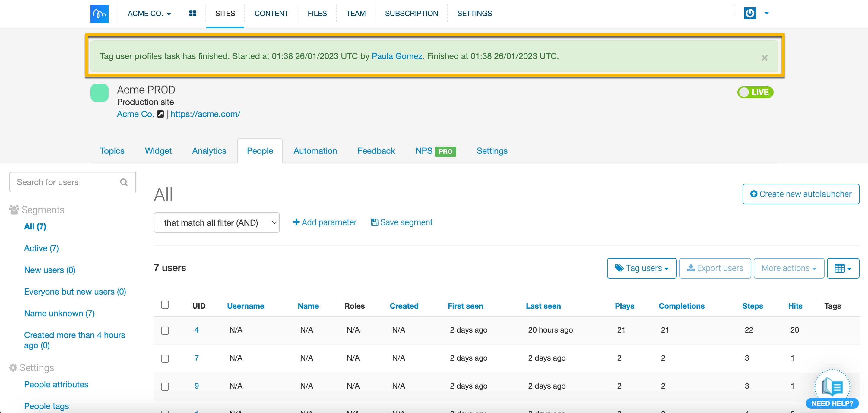This screenshot has height=413, width=868.
Task: Open the table columns view dropdown
Action: pos(843,268)
